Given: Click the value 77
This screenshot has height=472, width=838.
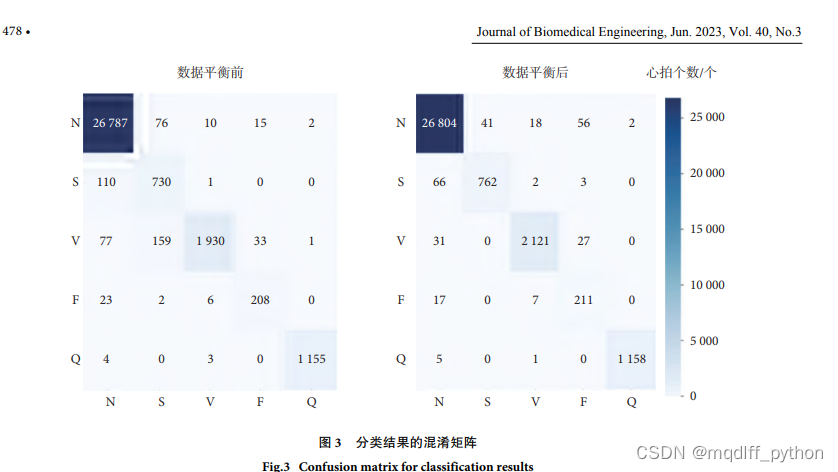Looking at the screenshot, I should pos(106,241).
